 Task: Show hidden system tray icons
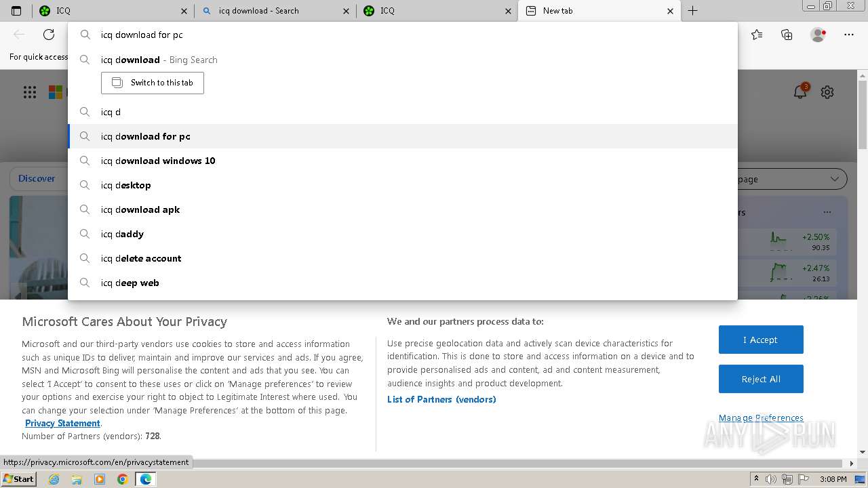click(x=756, y=479)
